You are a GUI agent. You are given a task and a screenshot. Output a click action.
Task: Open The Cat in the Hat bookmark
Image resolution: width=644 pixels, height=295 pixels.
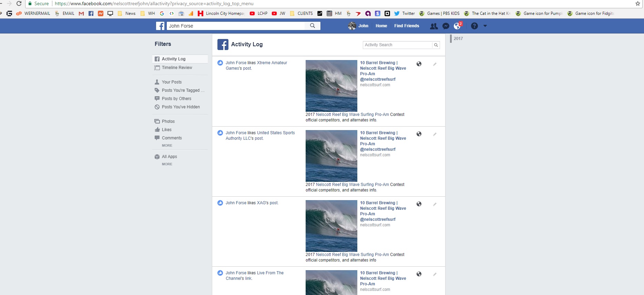(x=487, y=13)
